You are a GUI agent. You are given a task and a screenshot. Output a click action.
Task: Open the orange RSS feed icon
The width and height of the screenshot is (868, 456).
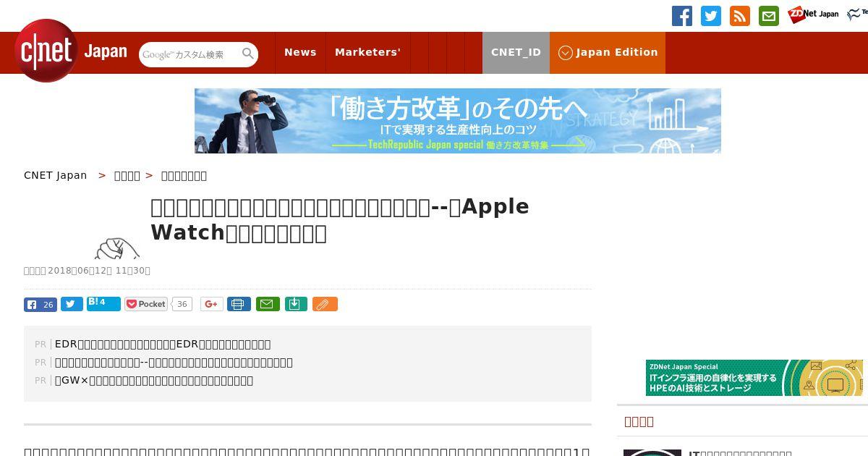pyautogui.click(x=740, y=16)
